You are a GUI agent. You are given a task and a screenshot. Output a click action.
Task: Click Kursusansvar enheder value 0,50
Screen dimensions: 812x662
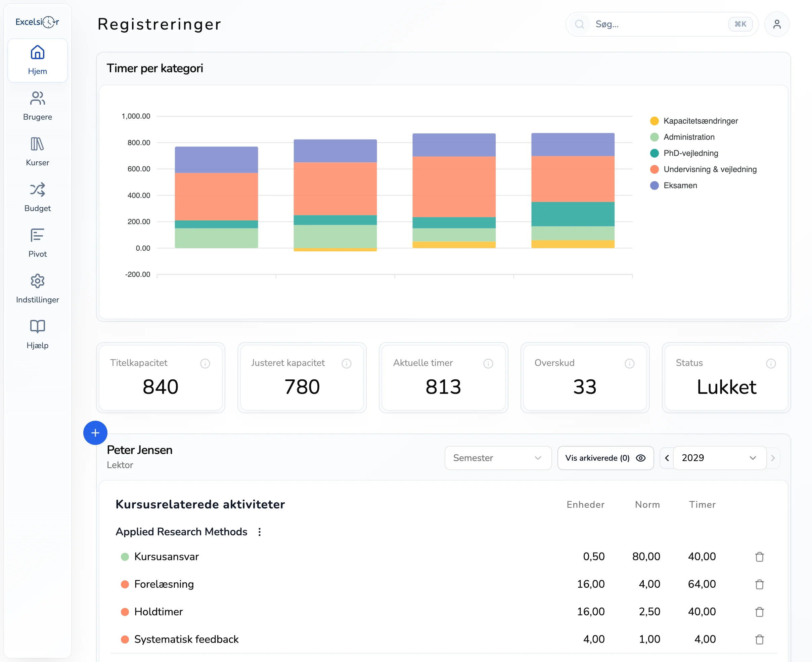click(594, 556)
